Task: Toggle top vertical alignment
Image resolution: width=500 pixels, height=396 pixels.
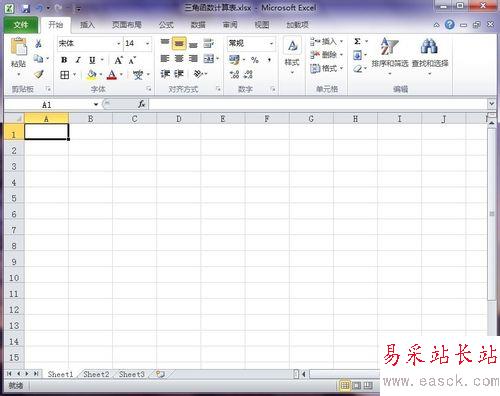Action: coord(165,43)
